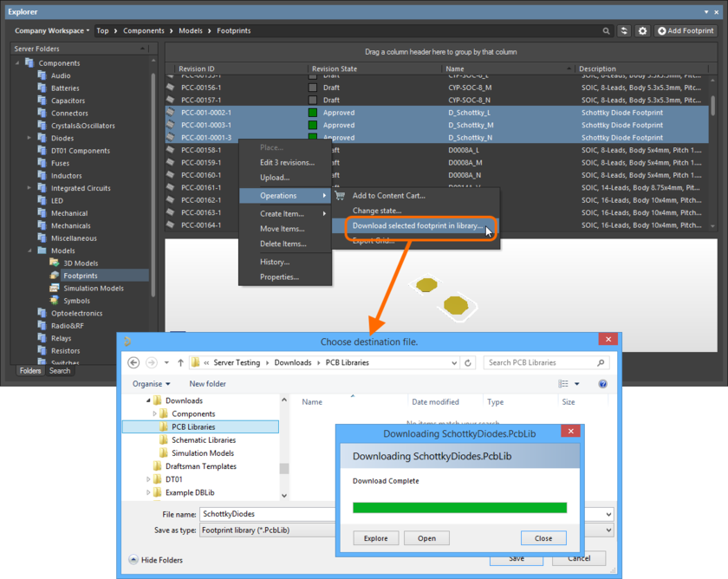The width and height of the screenshot is (728, 579).
Task: Click the refresh icon next to the address bar
Action: 469,362
